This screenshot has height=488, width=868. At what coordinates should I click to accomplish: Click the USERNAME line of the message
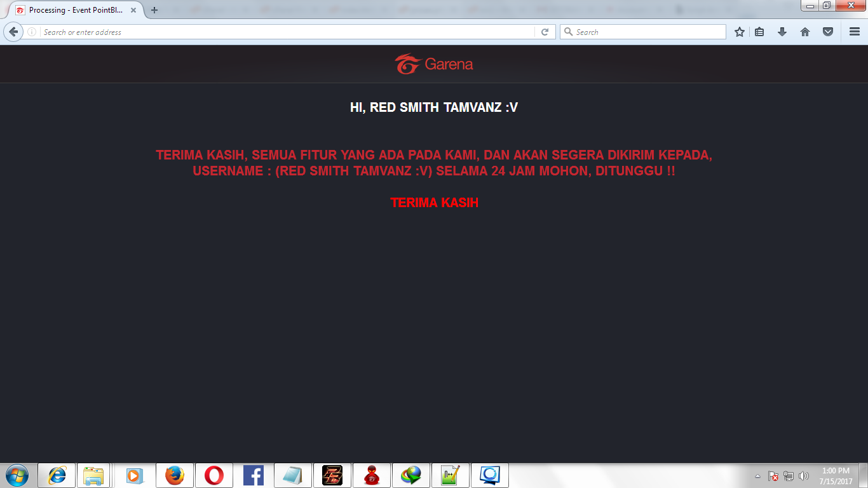tap(434, 171)
